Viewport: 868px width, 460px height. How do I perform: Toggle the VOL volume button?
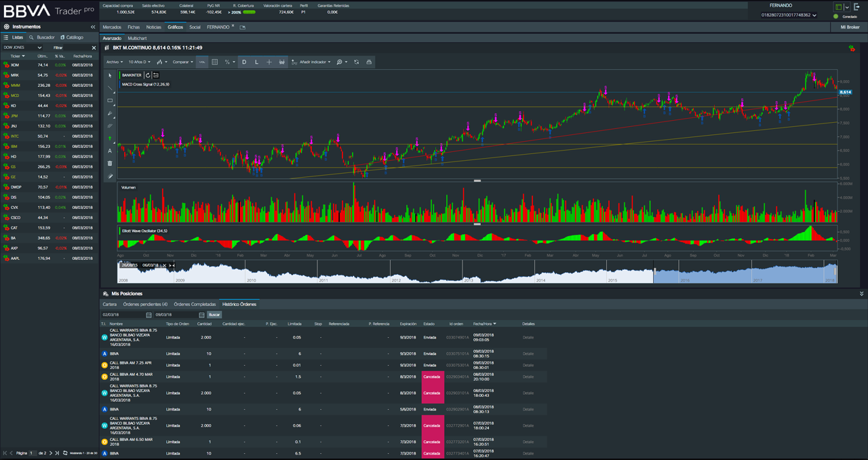click(202, 62)
